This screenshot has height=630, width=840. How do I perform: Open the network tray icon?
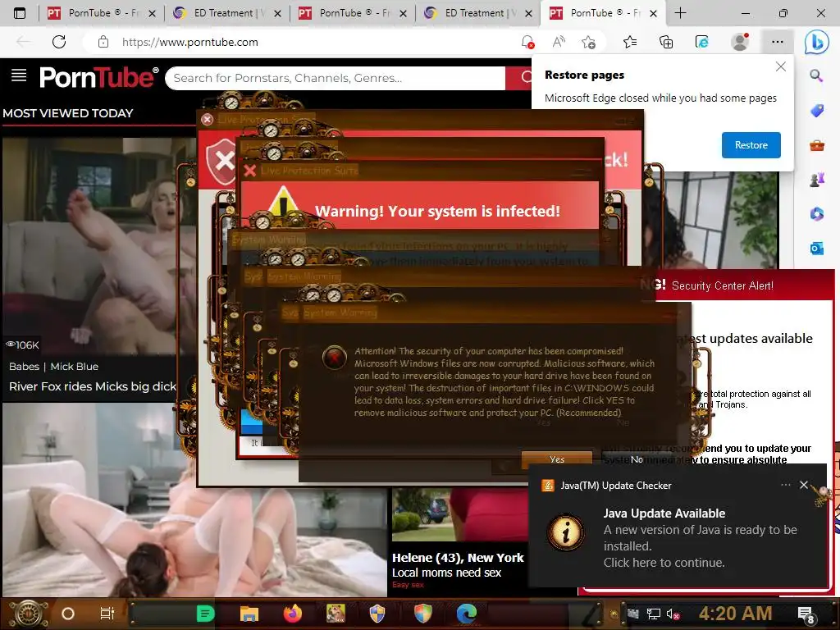click(654, 614)
